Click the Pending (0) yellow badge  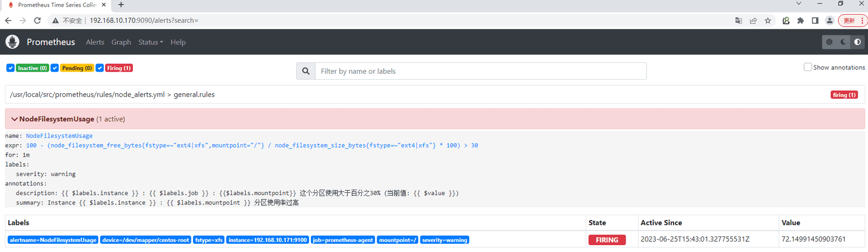[x=77, y=68]
